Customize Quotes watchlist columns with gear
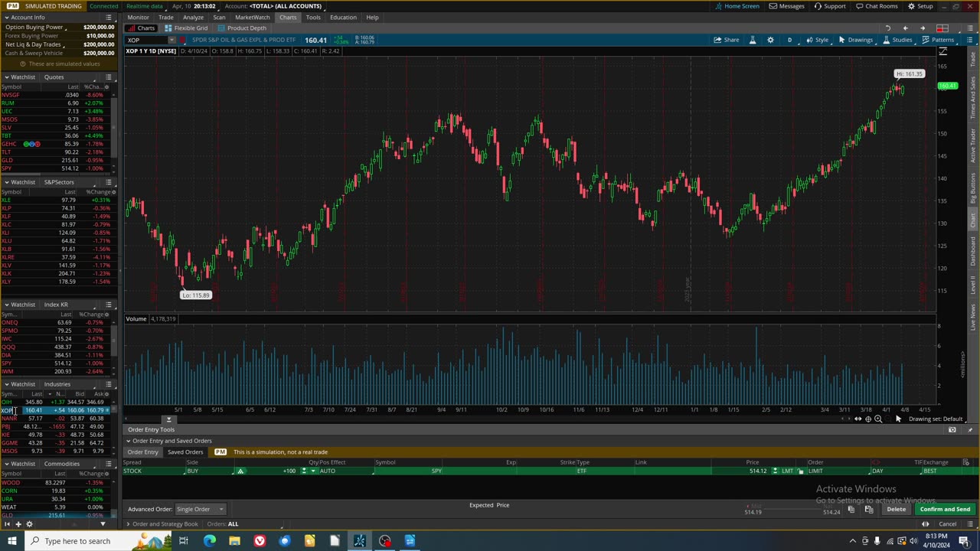Image resolution: width=980 pixels, height=551 pixels. tap(106, 86)
